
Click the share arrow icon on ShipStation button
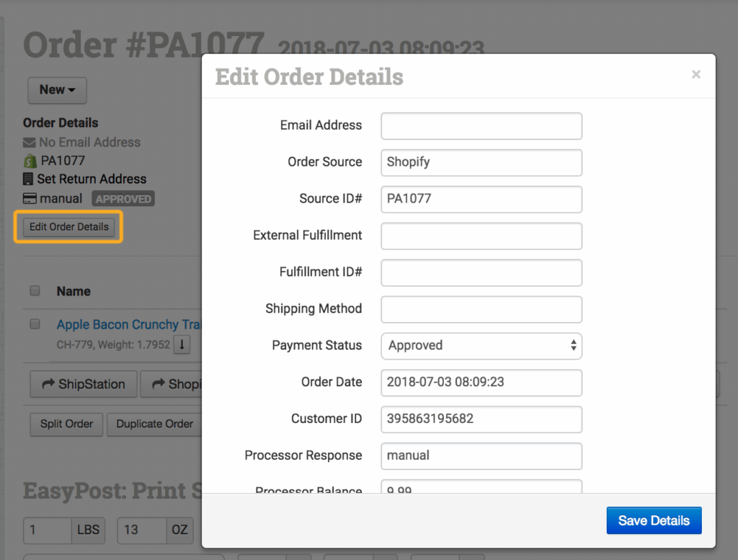point(48,385)
